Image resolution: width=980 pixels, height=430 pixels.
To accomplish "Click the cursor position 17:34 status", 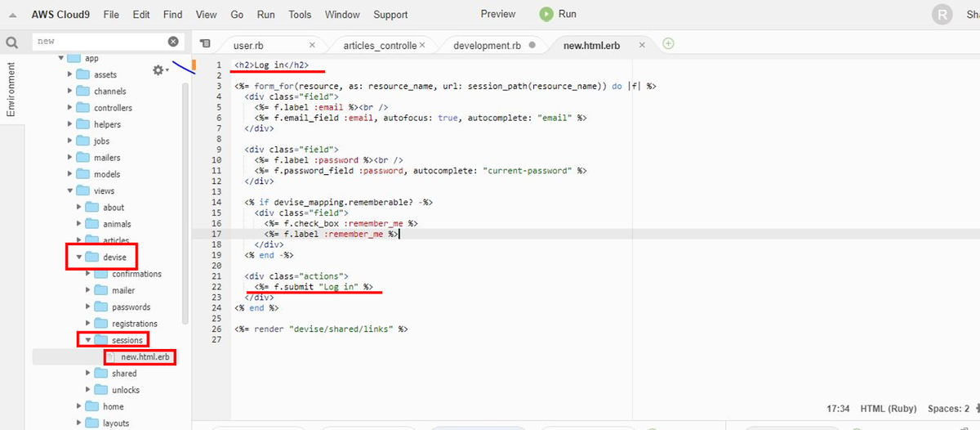I will (839, 409).
